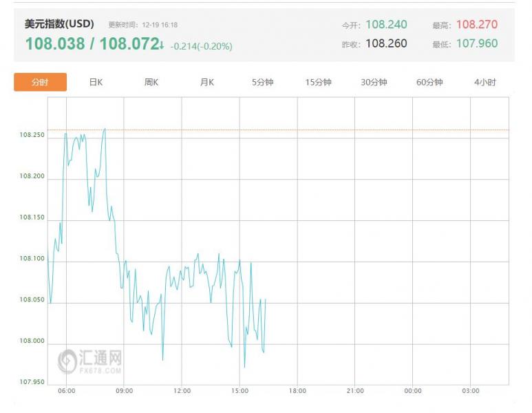Click the 美元指数(USD) title

pos(59,25)
